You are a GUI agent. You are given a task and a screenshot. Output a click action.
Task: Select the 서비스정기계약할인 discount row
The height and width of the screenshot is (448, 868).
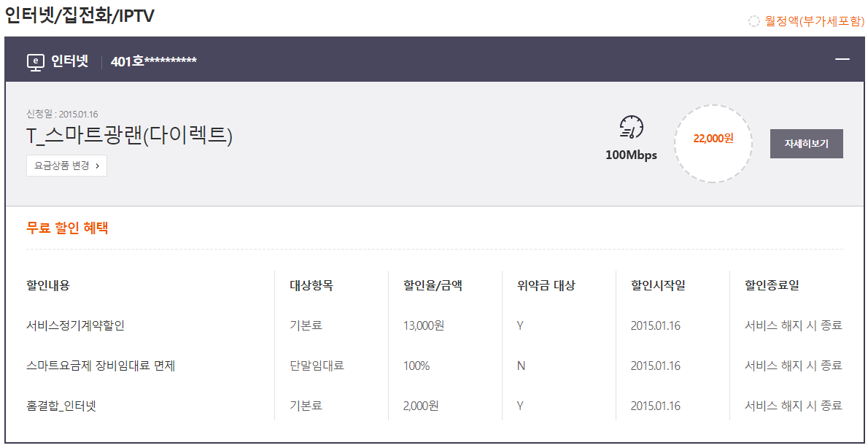point(75,325)
